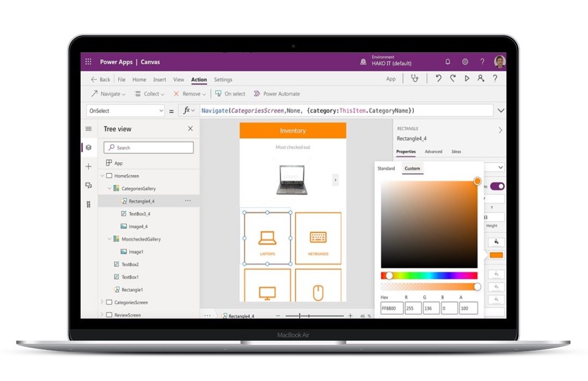588x381 pixels.
Task: Collapse the HomeScreen tree node
Action: 102,176
